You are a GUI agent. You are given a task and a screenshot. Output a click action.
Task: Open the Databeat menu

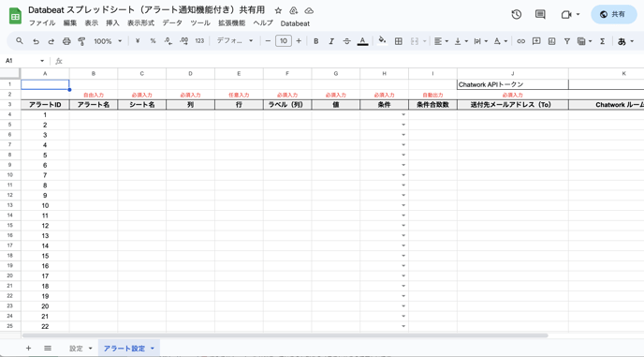tap(295, 23)
